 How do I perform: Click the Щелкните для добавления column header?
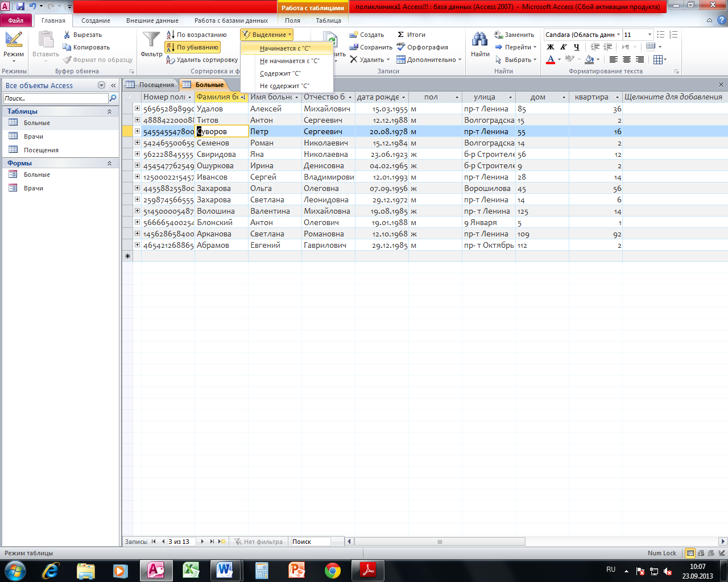[x=673, y=97]
